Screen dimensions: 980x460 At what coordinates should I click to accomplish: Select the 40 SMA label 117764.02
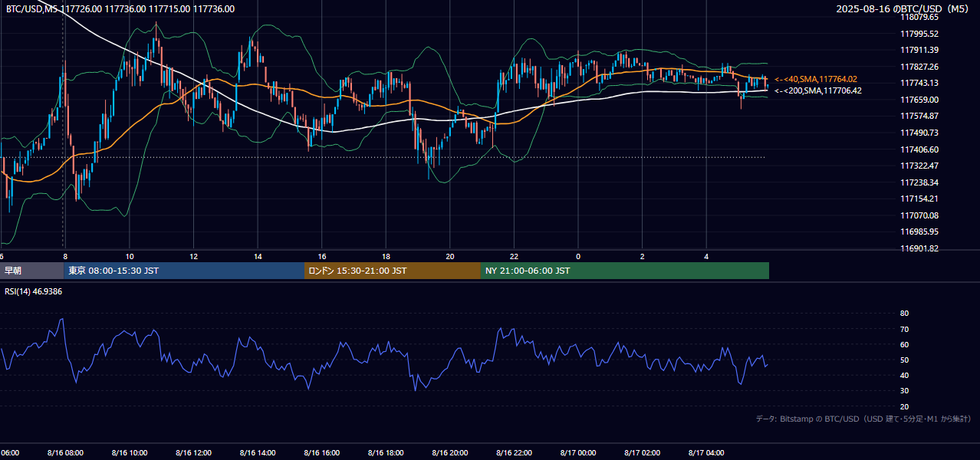[x=816, y=79]
